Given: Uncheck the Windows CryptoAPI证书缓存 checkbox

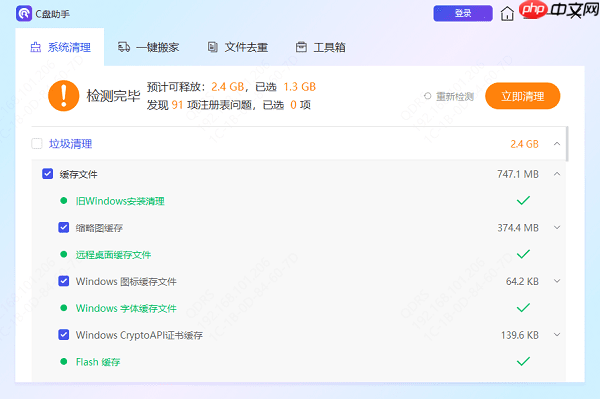Looking at the screenshot, I should tap(64, 335).
